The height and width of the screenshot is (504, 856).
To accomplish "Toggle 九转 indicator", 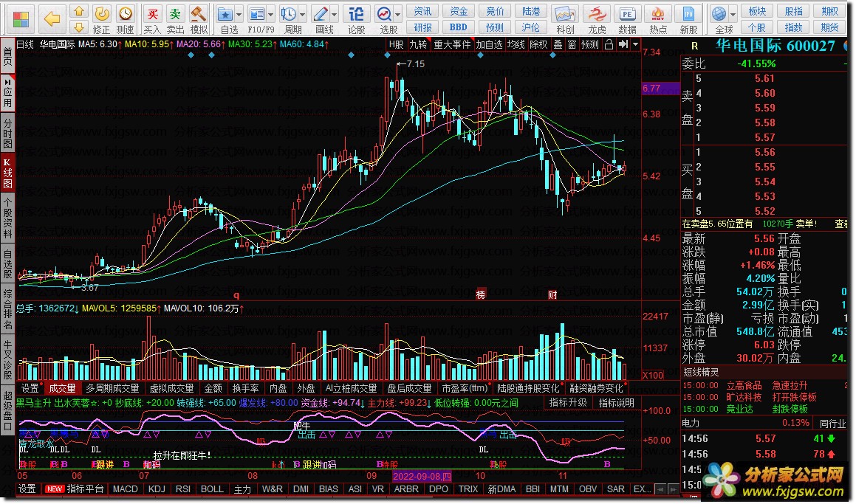I will click(x=418, y=45).
